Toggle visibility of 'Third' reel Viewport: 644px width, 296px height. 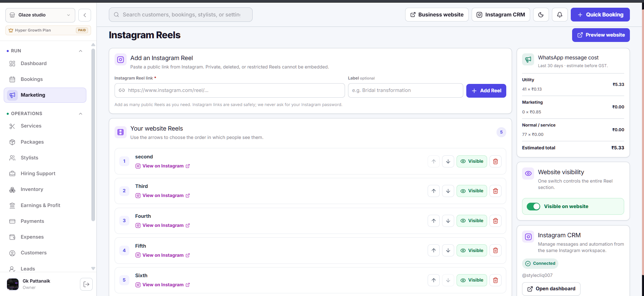(472, 191)
